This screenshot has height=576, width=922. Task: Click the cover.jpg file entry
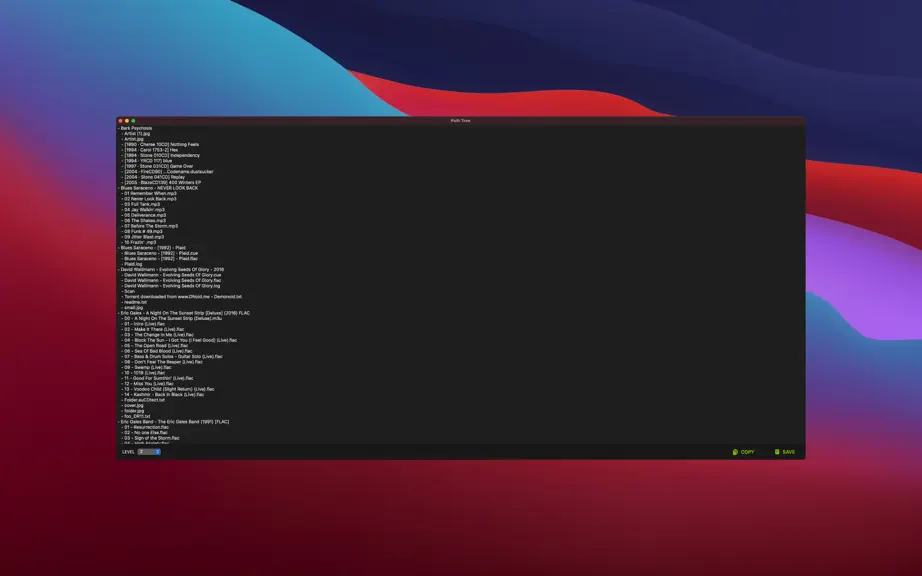point(133,406)
